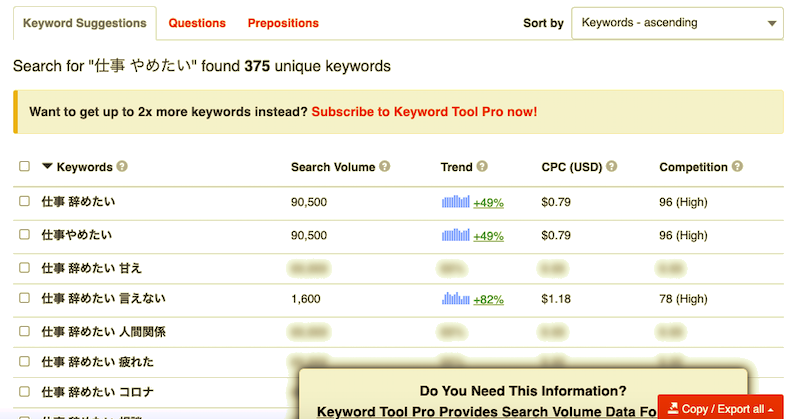Click help icon beside Competition header
The image size is (790, 419).
click(736, 167)
